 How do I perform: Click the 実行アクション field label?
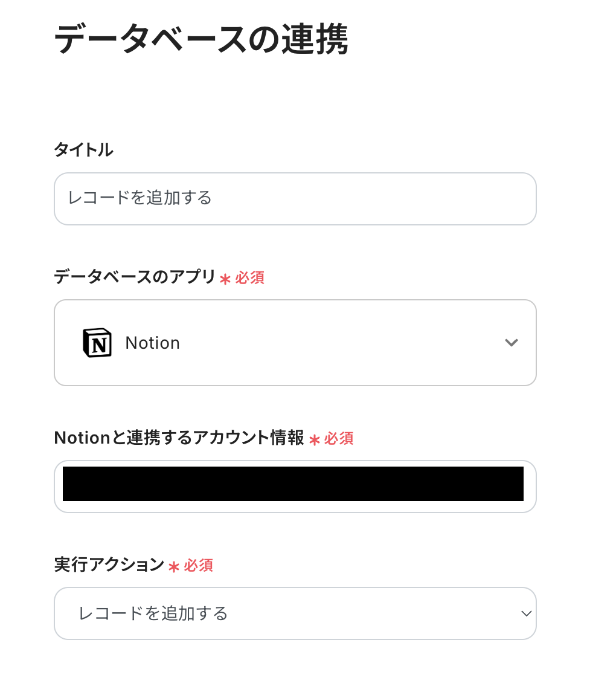109,564
